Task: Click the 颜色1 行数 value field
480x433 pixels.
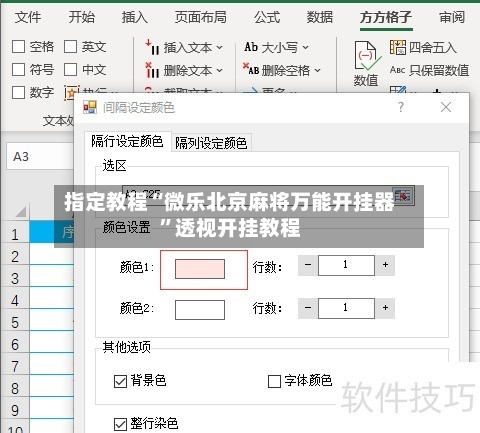Action: (x=346, y=265)
